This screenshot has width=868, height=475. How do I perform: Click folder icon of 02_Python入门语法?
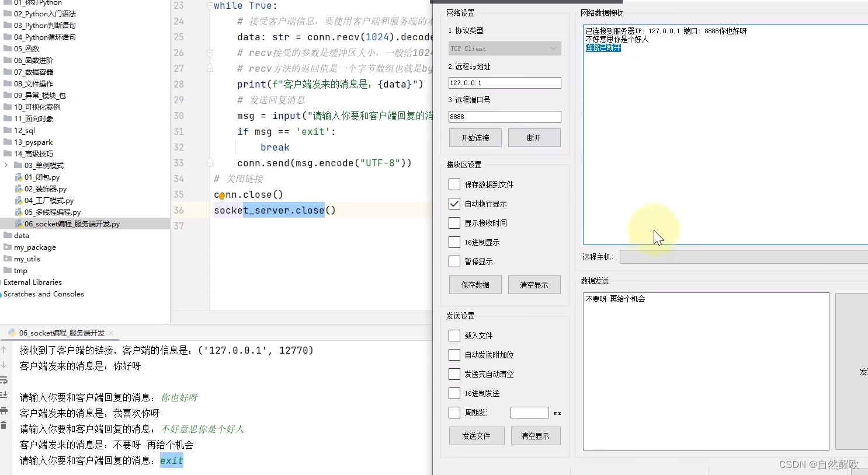pyautogui.click(x=8, y=13)
